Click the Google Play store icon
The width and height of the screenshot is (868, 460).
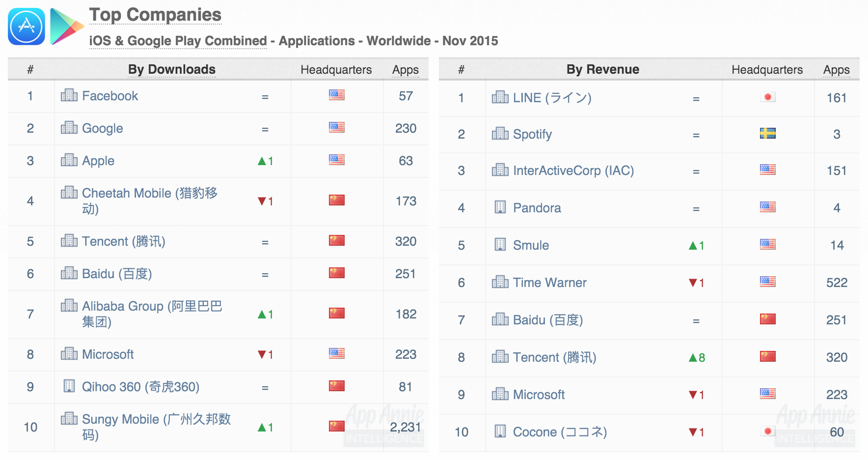[x=67, y=27]
